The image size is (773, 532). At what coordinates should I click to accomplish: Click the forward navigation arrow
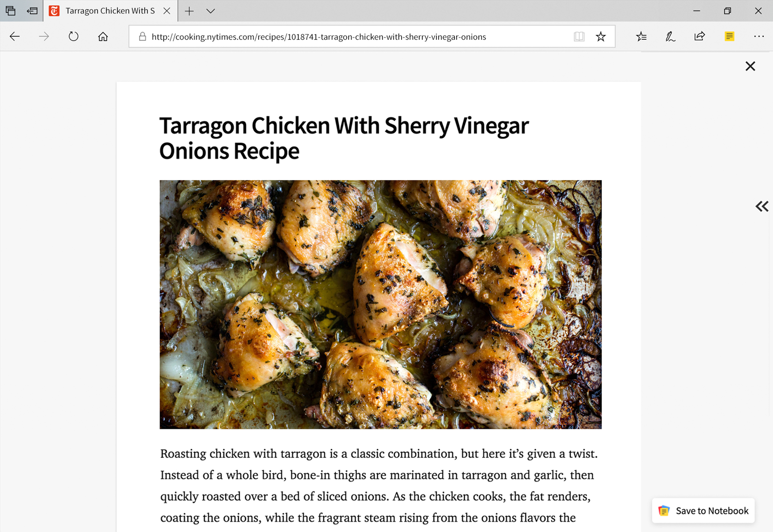44,37
